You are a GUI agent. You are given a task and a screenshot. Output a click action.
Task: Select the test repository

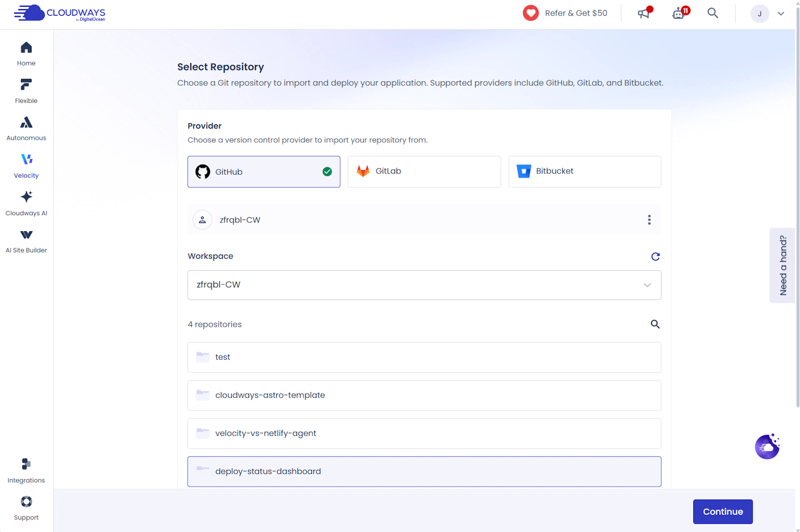coord(424,357)
